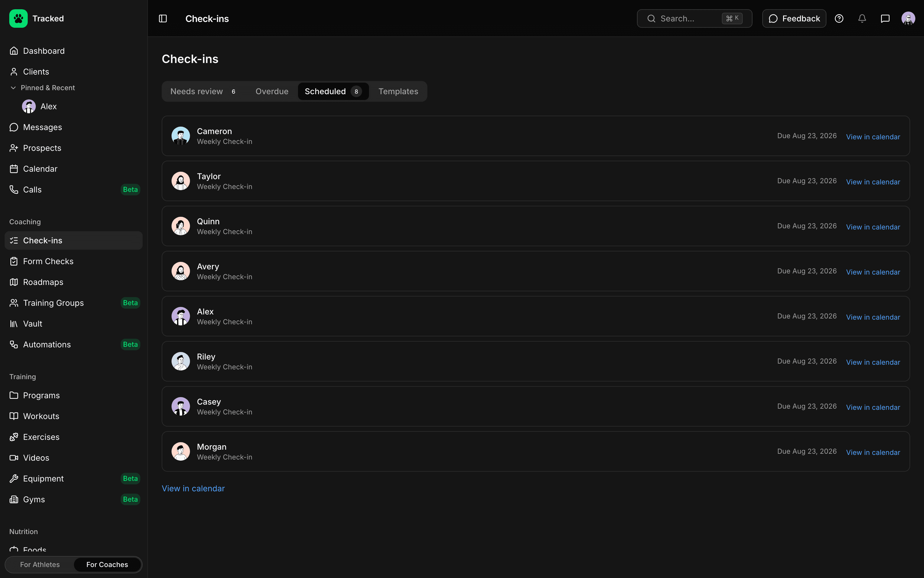
Task: View Quinn's check-in in calendar
Action: [873, 227]
